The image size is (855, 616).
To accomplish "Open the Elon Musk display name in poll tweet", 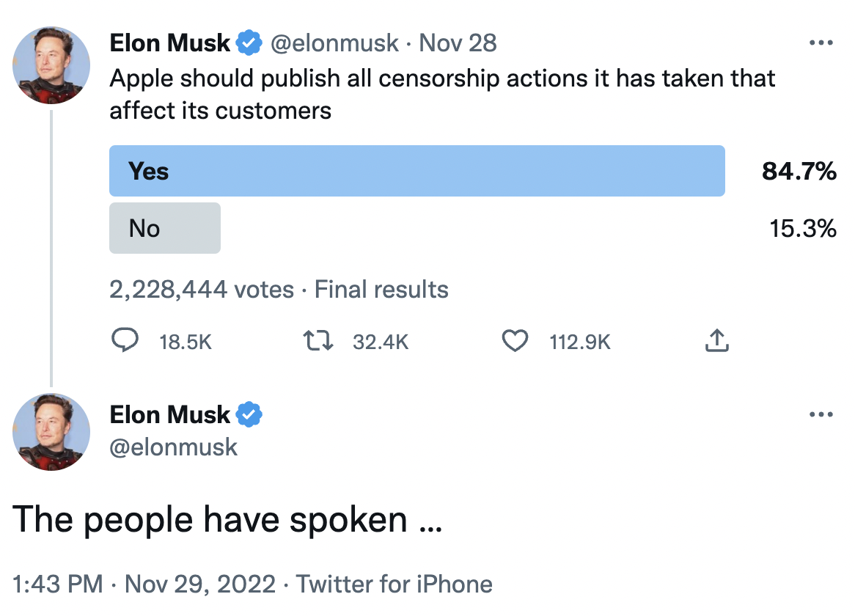I will [169, 43].
